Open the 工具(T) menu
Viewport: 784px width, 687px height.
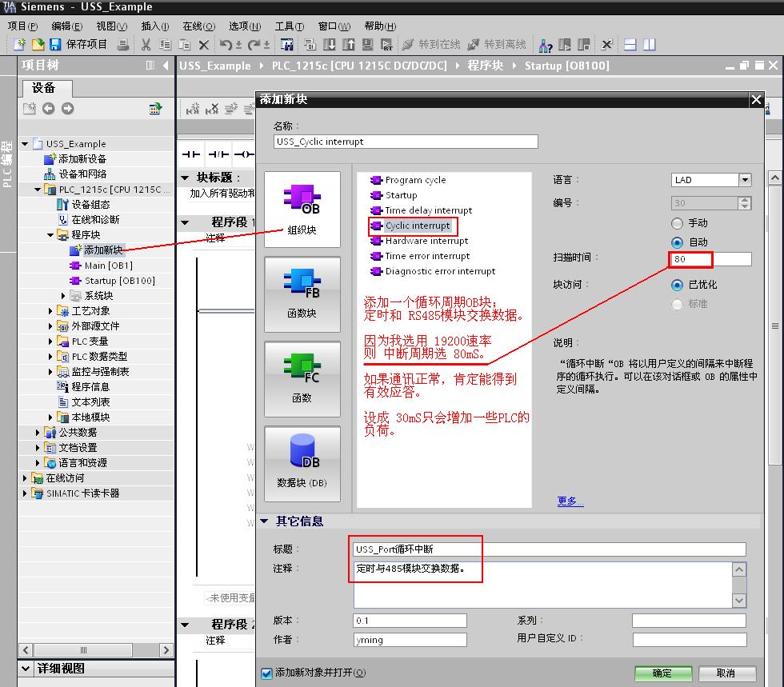289,26
